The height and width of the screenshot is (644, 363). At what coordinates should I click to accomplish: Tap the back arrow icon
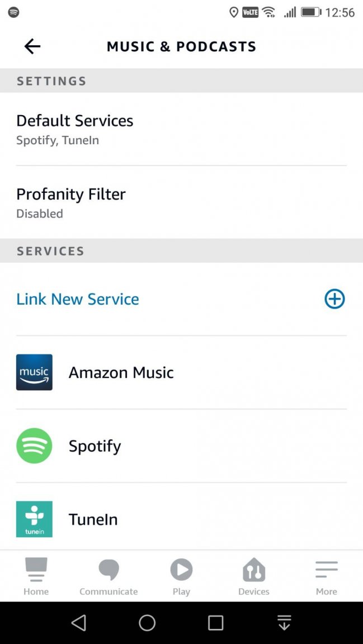[32, 46]
